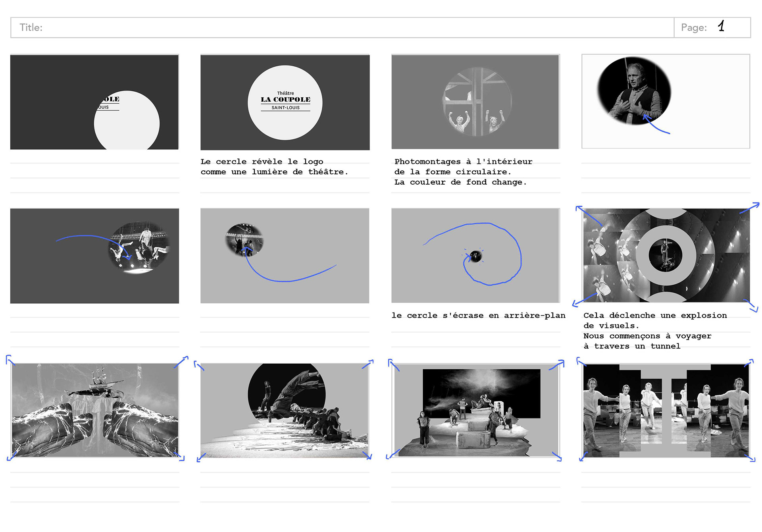Viewport: 762px width, 532px height.
Task: Select the frame with two people raising arms
Action: point(475,102)
